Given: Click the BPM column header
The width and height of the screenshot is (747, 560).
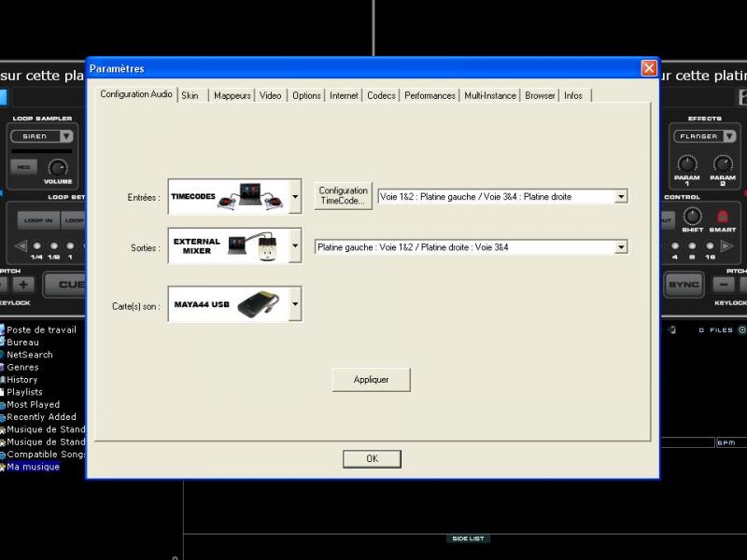Looking at the screenshot, I should pos(726,442).
